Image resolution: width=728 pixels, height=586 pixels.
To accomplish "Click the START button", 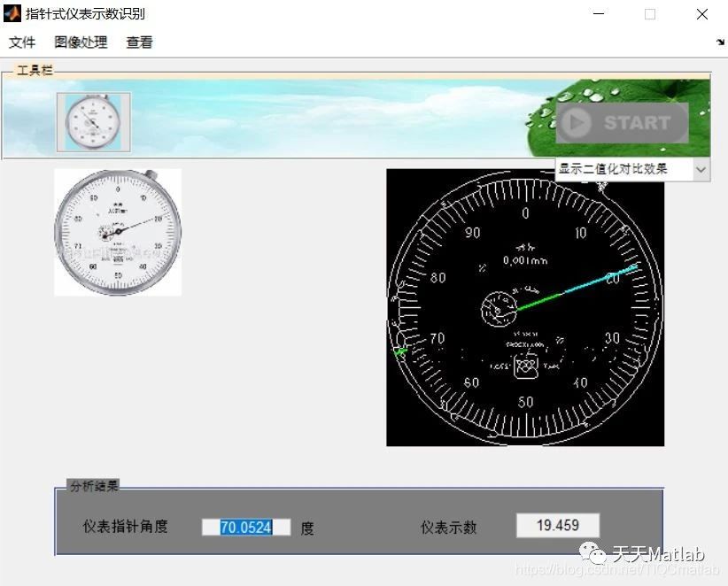I will 622,123.
